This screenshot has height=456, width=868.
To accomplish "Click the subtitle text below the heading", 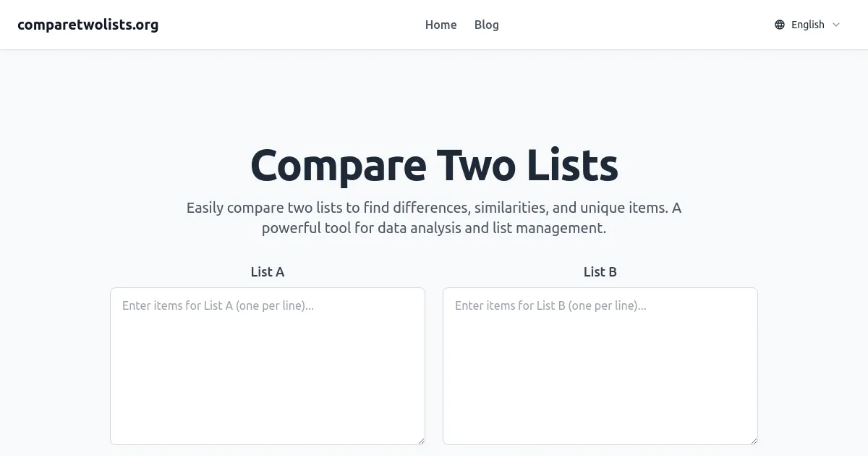I will [434, 217].
